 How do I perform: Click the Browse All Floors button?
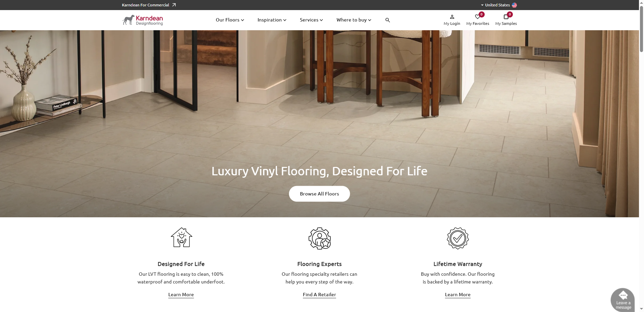coord(319,194)
